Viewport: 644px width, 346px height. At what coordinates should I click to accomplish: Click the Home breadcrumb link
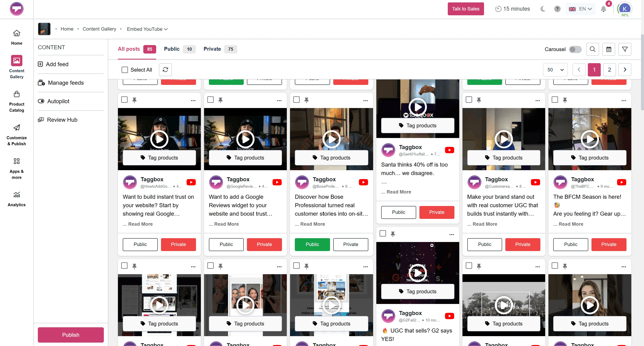point(67,29)
